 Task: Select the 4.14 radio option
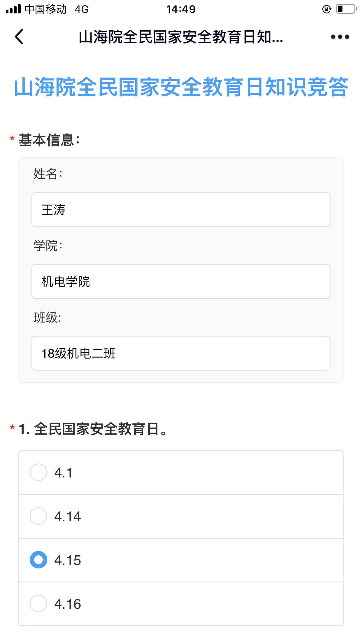coord(38,516)
